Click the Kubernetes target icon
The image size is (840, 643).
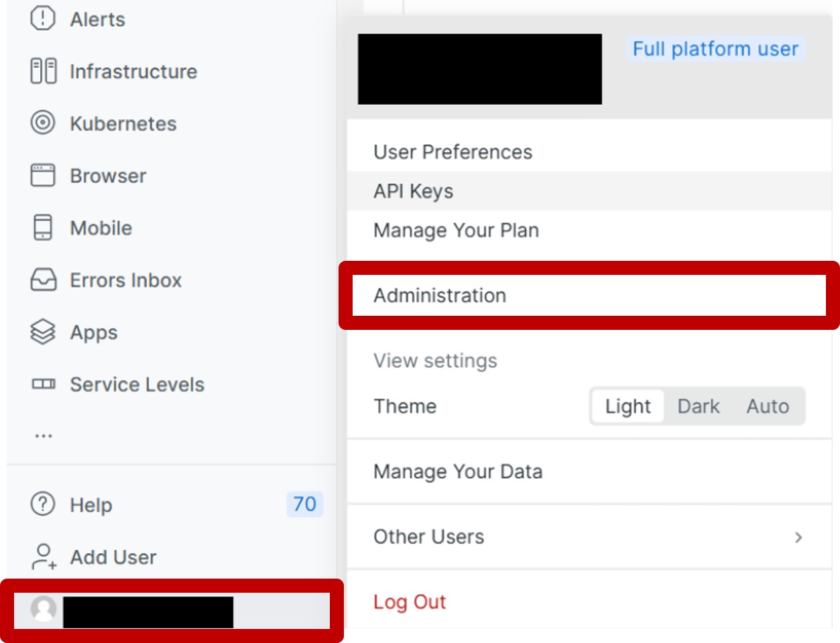(x=43, y=123)
